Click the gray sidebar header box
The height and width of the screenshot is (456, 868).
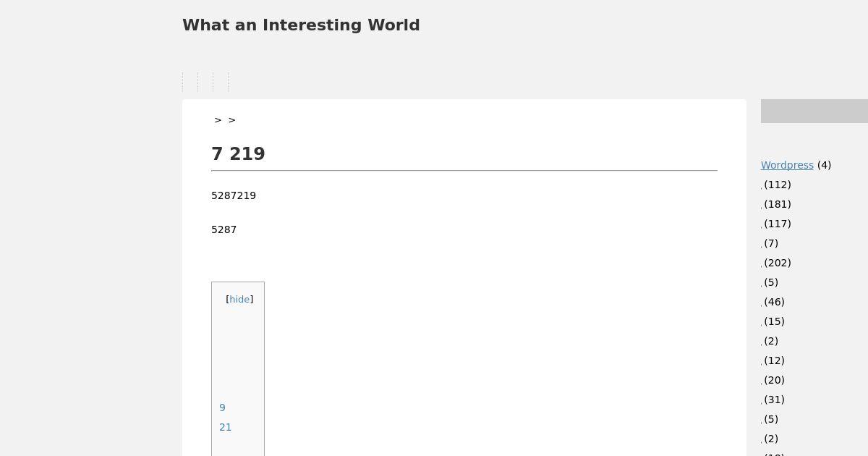[x=814, y=111]
